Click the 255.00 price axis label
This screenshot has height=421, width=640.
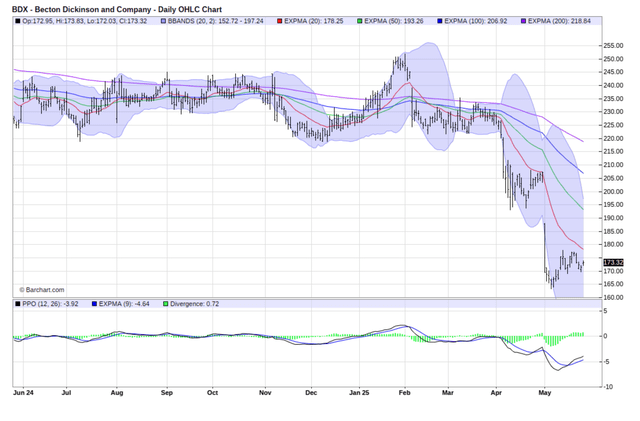click(613, 45)
